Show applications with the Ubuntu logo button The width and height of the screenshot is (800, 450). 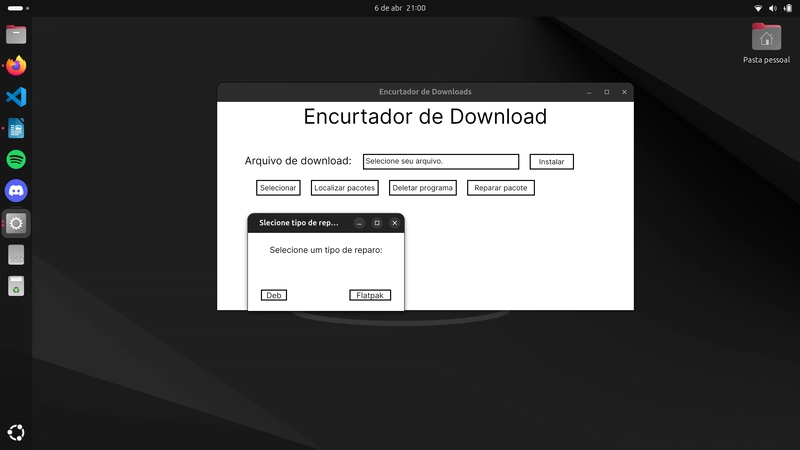click(16, 432)
